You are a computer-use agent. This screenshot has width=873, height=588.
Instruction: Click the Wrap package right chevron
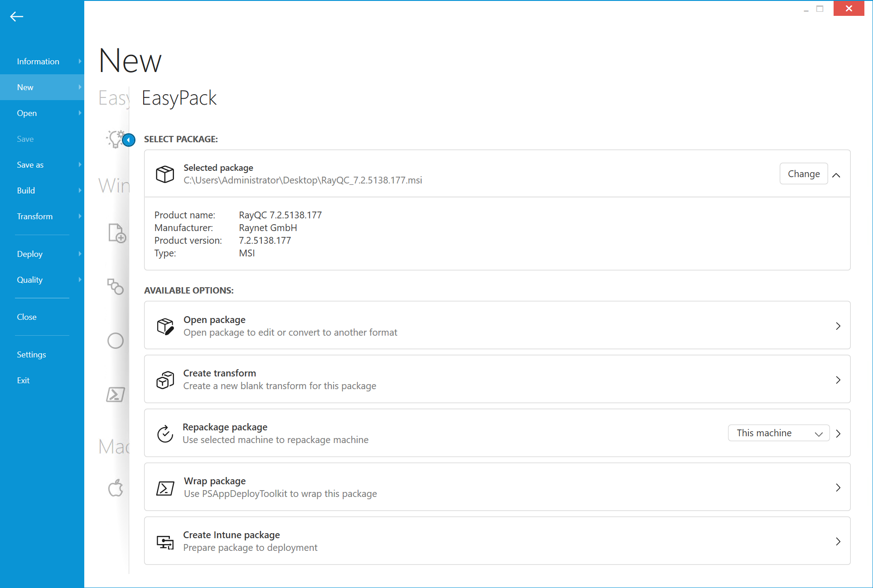838,487
